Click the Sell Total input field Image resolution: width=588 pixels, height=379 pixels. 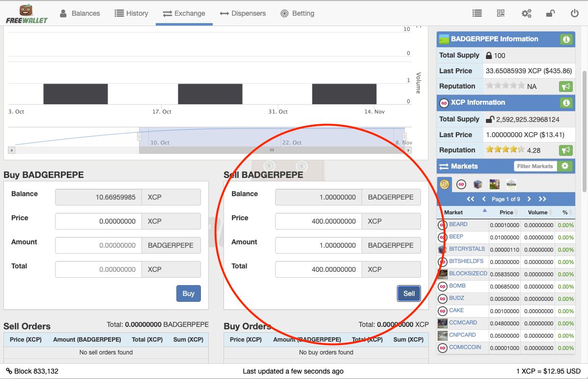click(318, 269)
